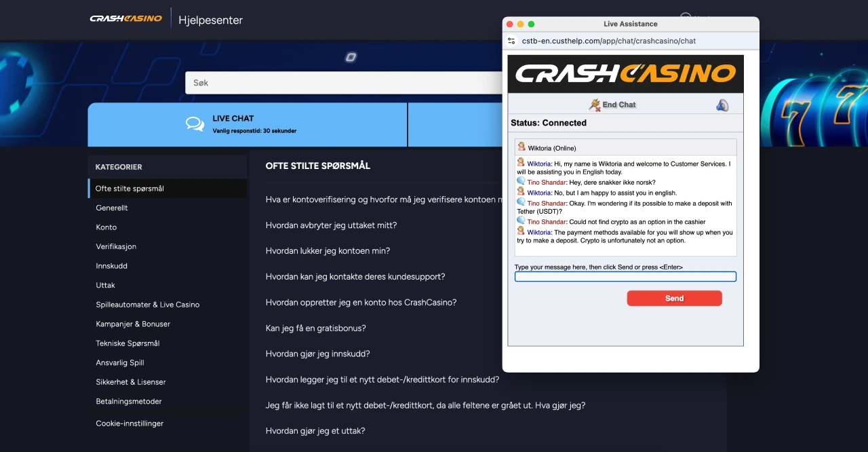The height and width of the screenshot is (452, 868).
Task: Click the Cookie-innstillinger option
Action: (x=129, y=423)
